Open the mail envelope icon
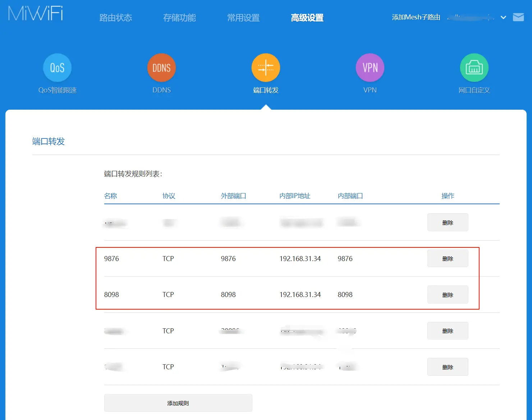Screen dimensions: 532x420 pos(518,17)
